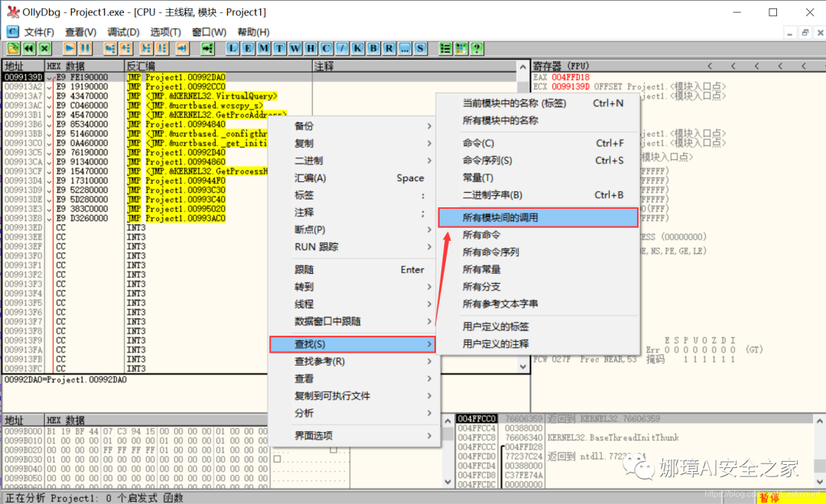Open Windows list with W button
The height and width of the screenshot is (504, 826).
pyautogui.click(x=295, y=48)
